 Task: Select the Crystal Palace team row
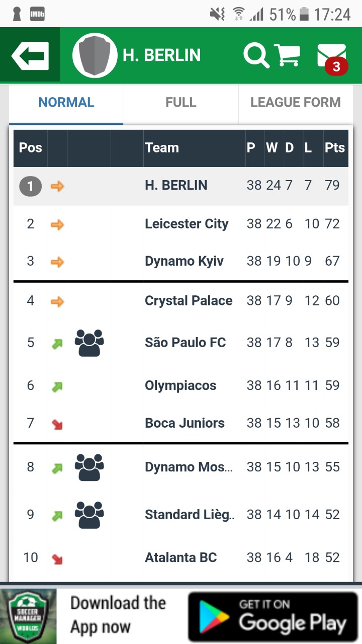click(x=189, y=301)
